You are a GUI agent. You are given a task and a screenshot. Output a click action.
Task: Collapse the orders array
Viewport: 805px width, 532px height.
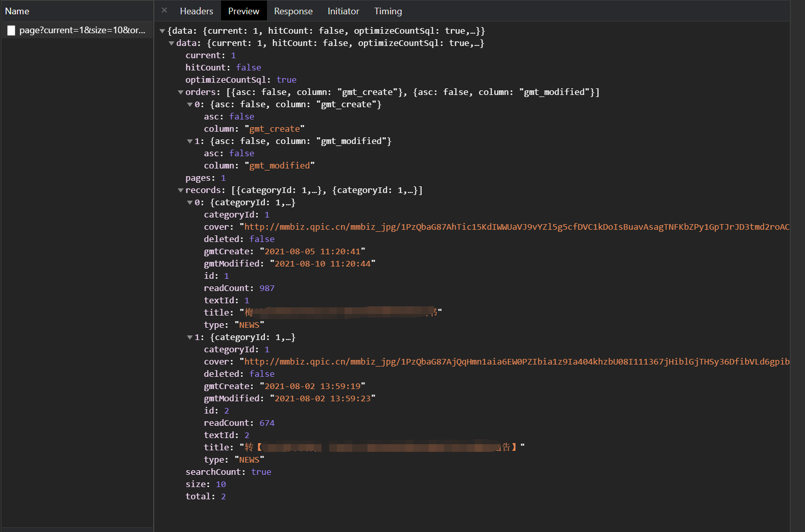coord(181,92)
